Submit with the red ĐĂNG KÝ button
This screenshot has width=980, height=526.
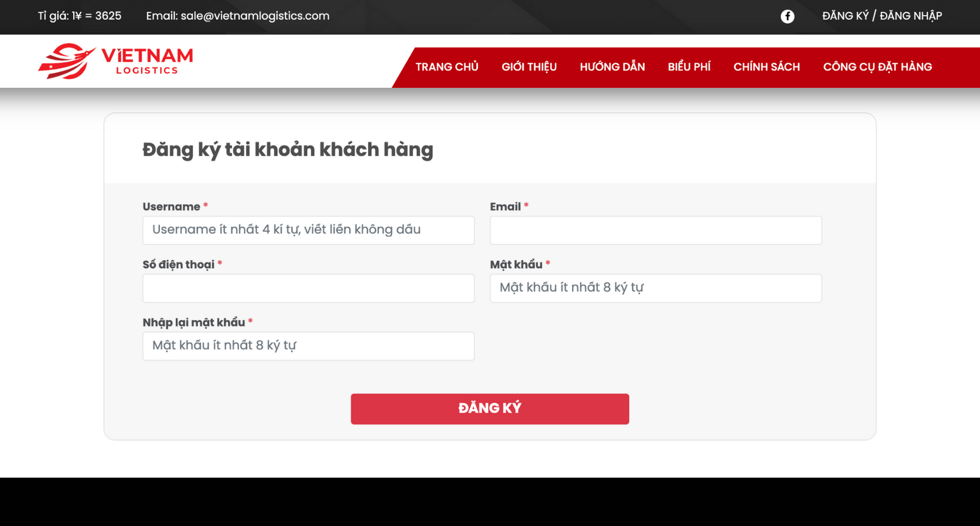tap(490, 409)
